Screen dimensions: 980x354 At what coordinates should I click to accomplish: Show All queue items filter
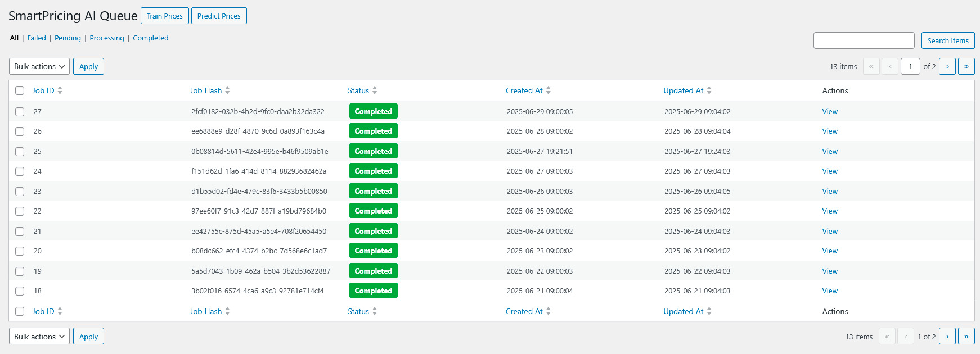coord(14,38)
